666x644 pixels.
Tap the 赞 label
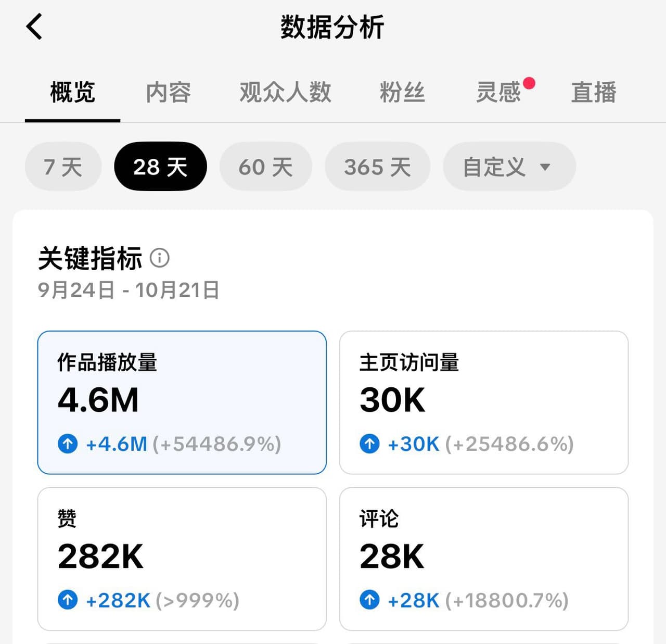pyautogui.click(x=67, y=519)
